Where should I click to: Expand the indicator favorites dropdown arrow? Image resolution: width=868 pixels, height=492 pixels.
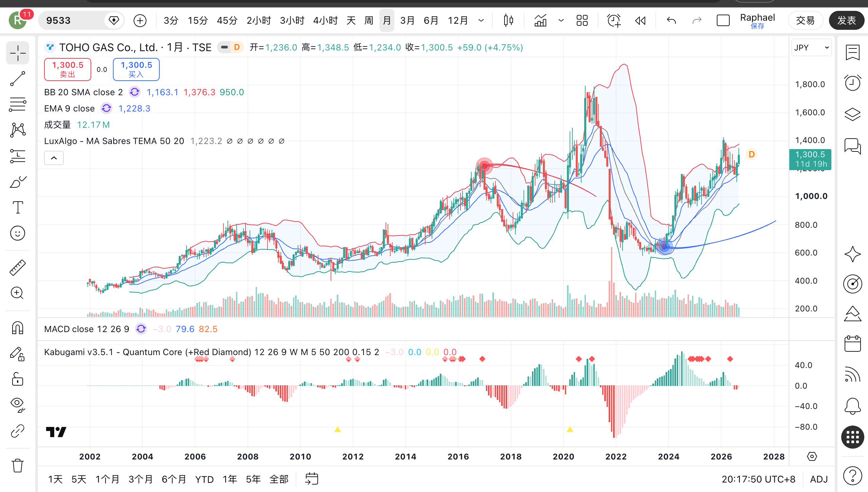[x=561, y=21]
